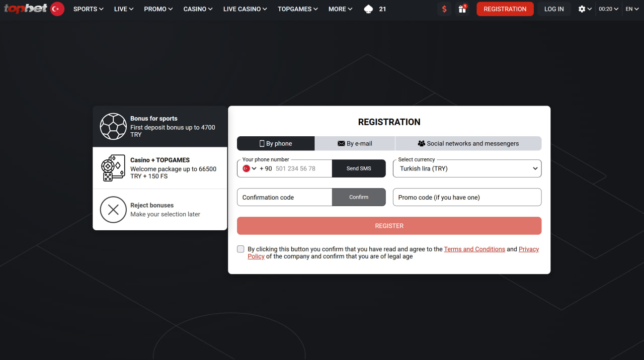Choose the Reject bonuses X icon
644x360 pixels.
113,210
